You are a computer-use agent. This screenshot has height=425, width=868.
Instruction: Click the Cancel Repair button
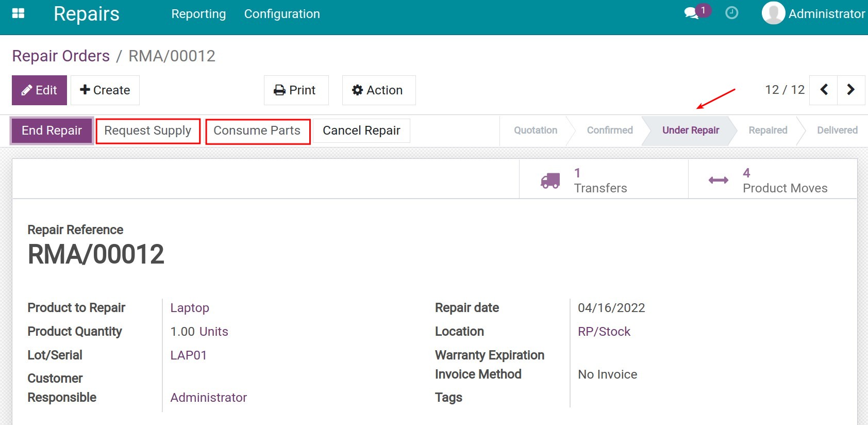pos(361,130)
